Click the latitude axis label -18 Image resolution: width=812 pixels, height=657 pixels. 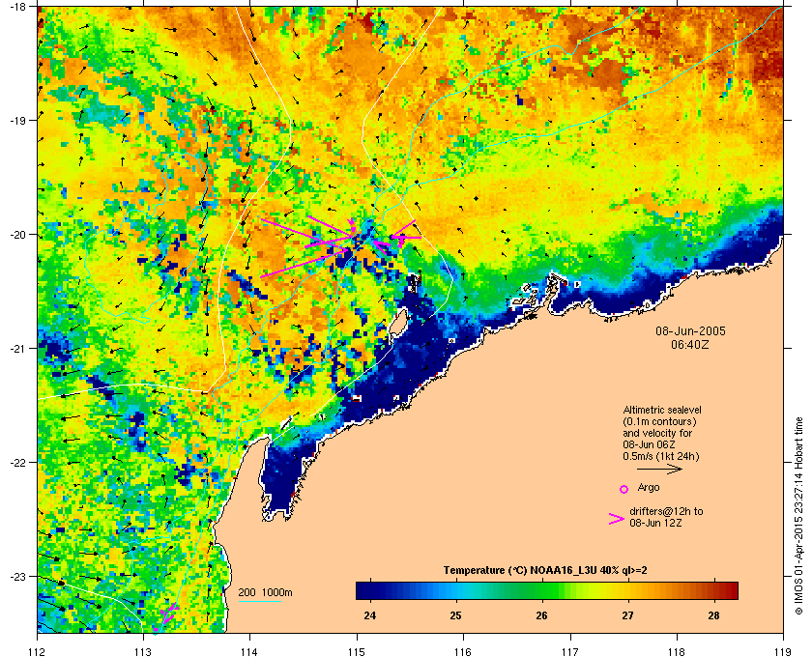(x=18, y=8)
